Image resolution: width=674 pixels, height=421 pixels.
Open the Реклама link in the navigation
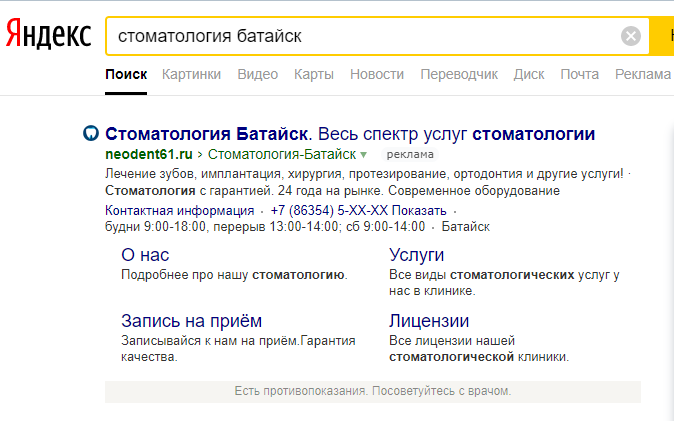643,74
